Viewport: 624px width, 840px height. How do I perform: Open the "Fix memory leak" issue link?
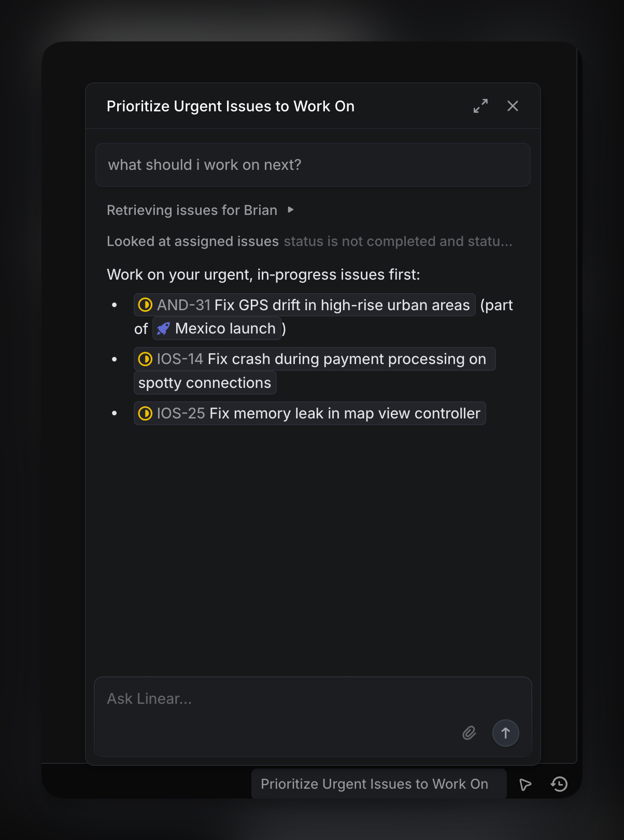(345, 413)
